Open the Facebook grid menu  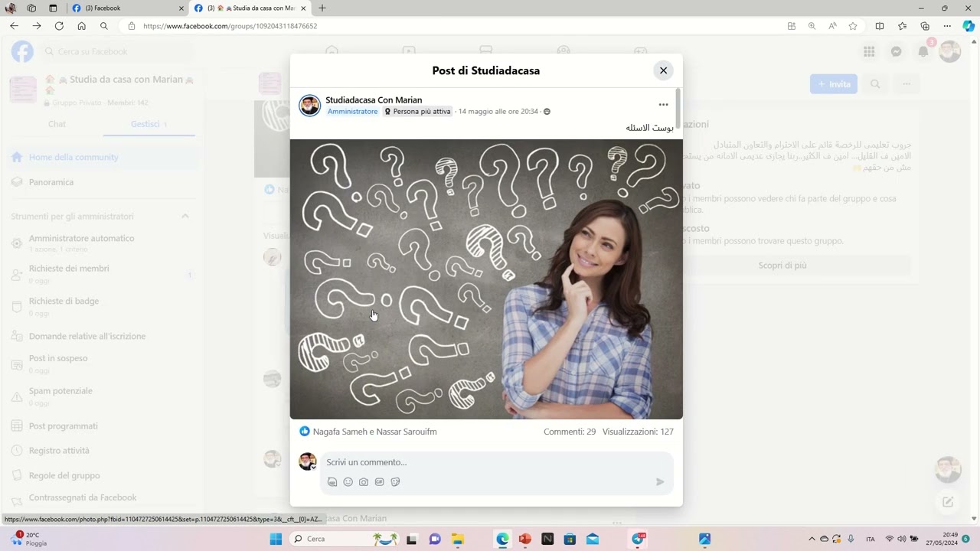click(869, 51)
